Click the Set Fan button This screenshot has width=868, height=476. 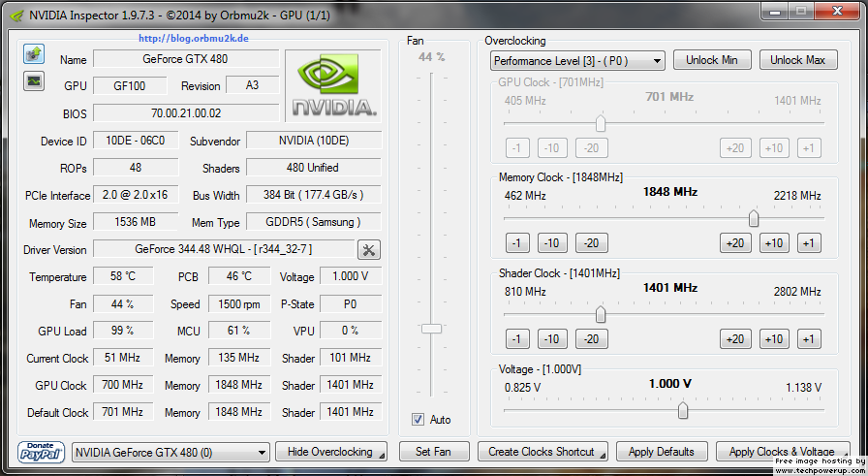[x=433, y=452]
